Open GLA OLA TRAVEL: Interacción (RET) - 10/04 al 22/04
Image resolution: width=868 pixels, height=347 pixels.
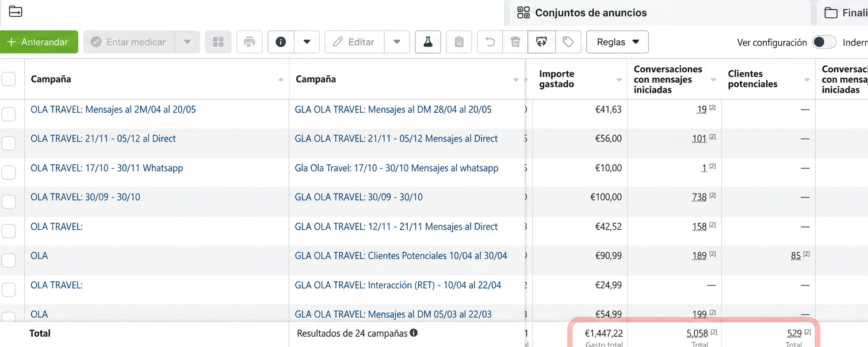[x=398, y=285]
